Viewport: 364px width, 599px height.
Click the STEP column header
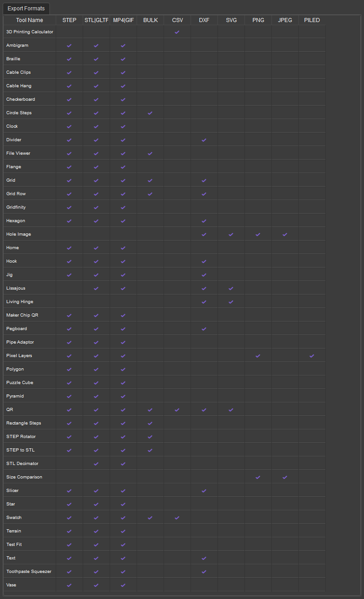pyautogui.click(x=69, y=20)
